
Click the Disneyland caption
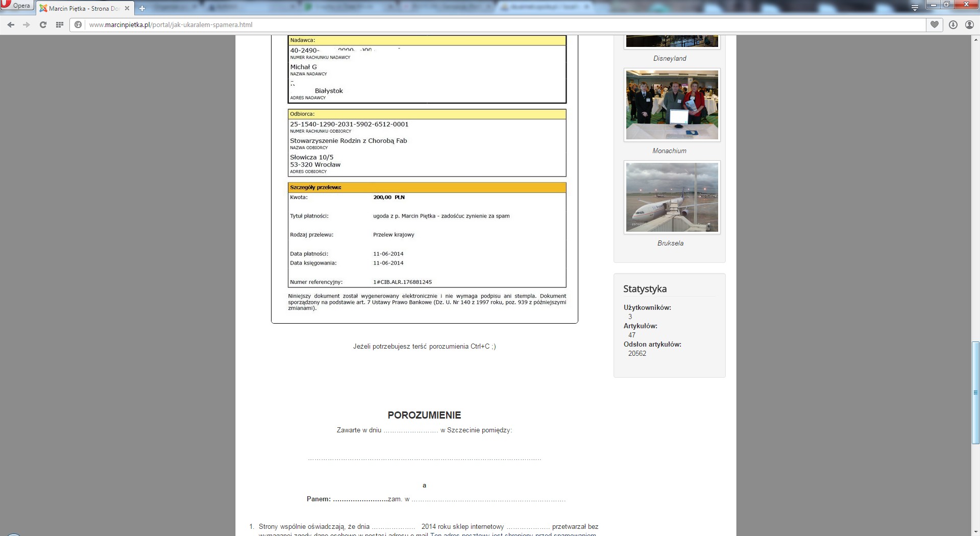[670, 58]
